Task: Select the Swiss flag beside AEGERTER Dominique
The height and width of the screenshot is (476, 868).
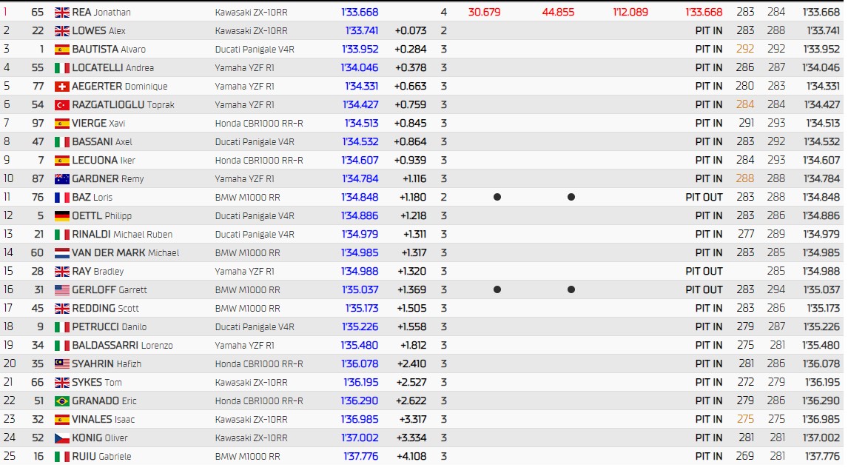Action: click(62, 87)
